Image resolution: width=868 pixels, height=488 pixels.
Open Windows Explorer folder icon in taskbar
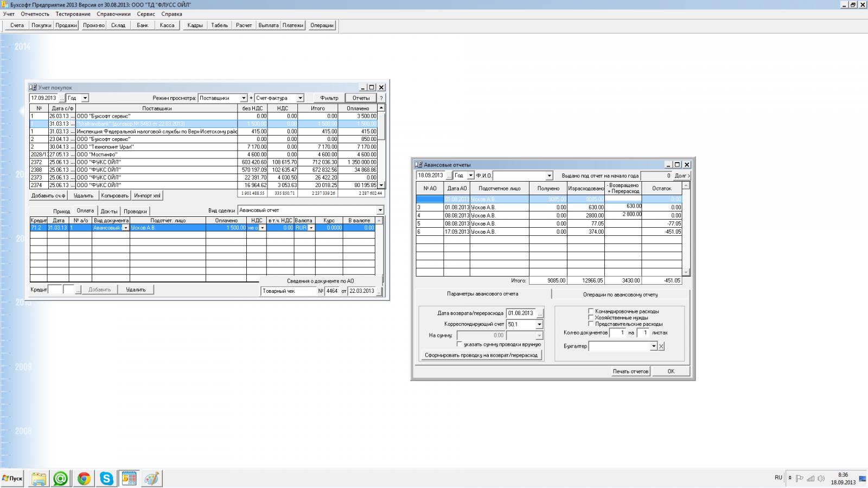tap(39, 478)
